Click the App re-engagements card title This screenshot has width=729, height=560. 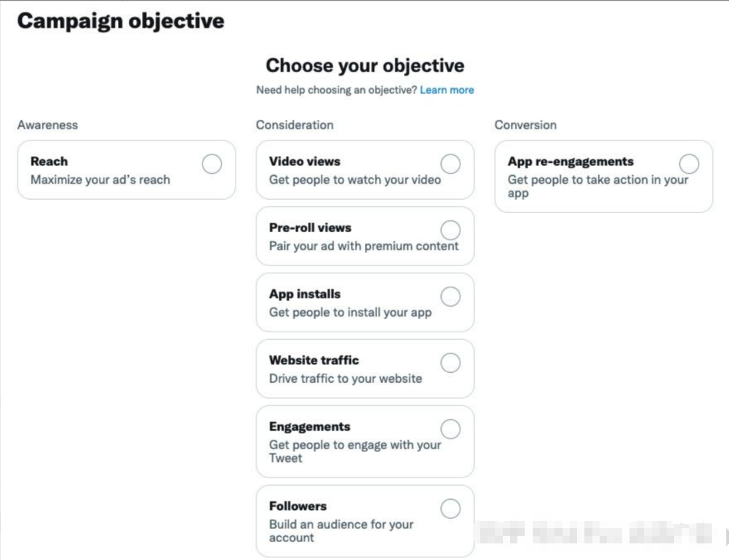(570, 161)
